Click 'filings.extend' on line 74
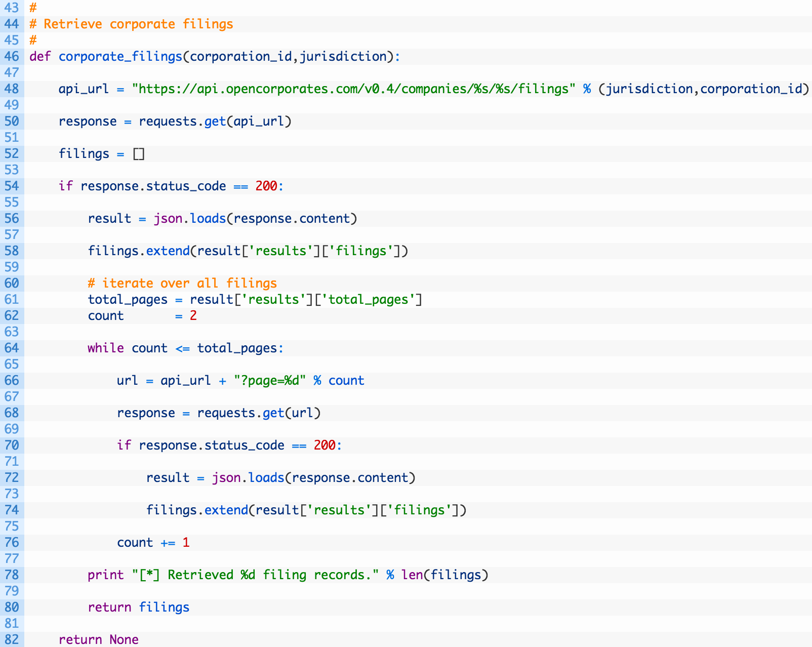The height and width of the screenshot is (647, 812). pyautogui.click(x=197, y=510)
